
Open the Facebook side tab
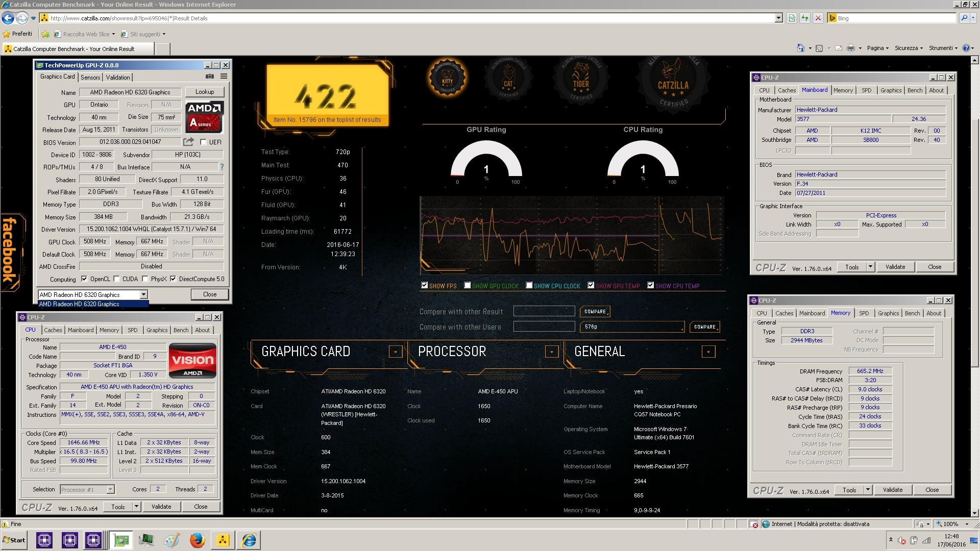[x=11, y=252]
